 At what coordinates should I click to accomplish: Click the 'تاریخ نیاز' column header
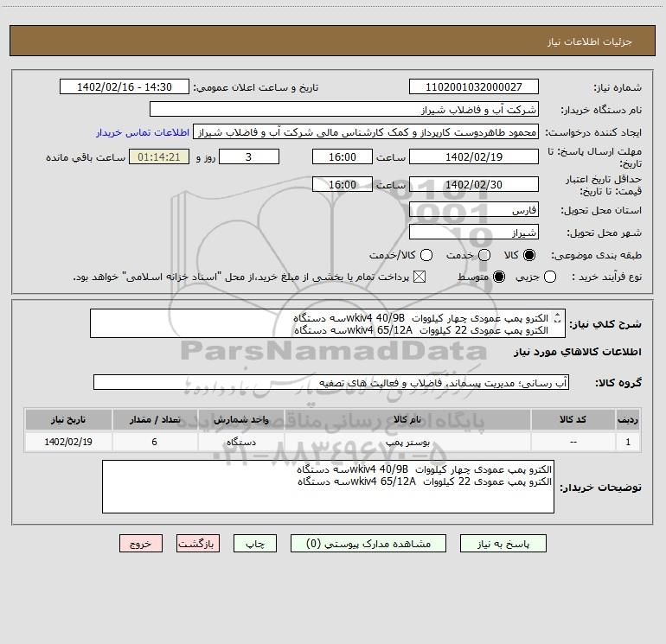[68, 419]
